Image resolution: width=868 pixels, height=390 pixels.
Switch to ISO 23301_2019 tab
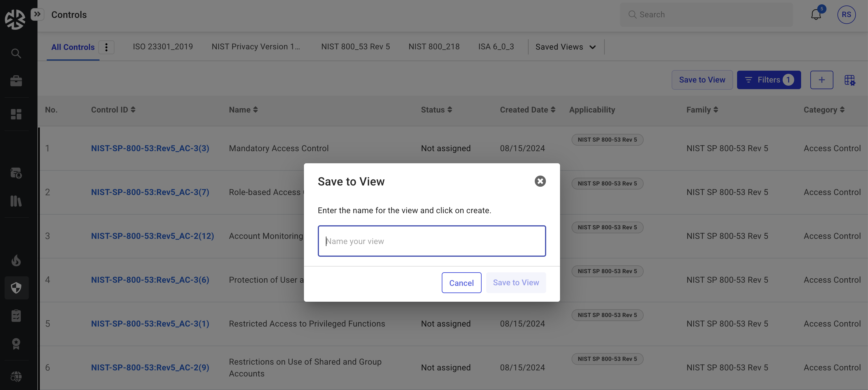pyautogui.click(x=163, y=47)
